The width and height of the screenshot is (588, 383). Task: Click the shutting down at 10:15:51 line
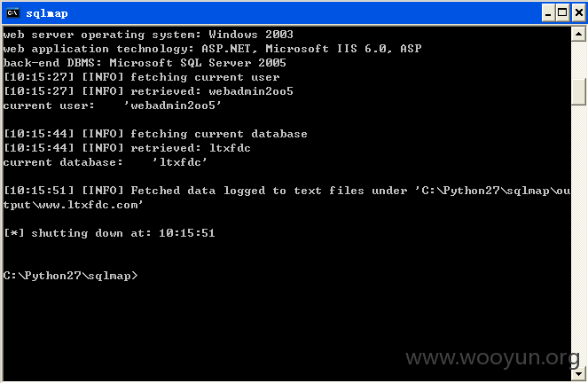109,233
